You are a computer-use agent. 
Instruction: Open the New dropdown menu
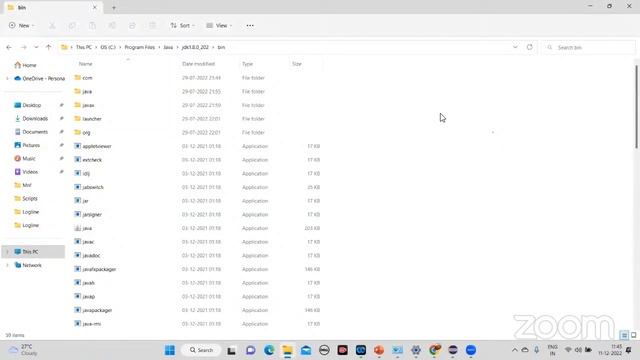[22, 26]
